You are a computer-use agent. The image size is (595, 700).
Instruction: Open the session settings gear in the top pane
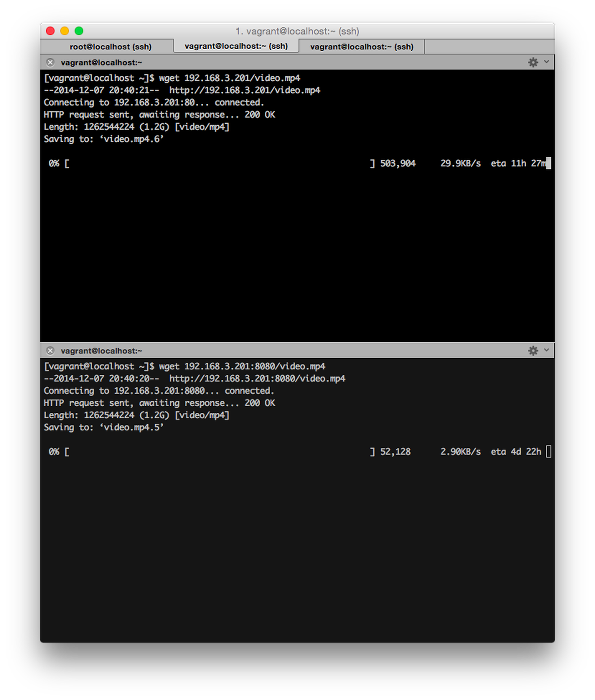point(534,63)
